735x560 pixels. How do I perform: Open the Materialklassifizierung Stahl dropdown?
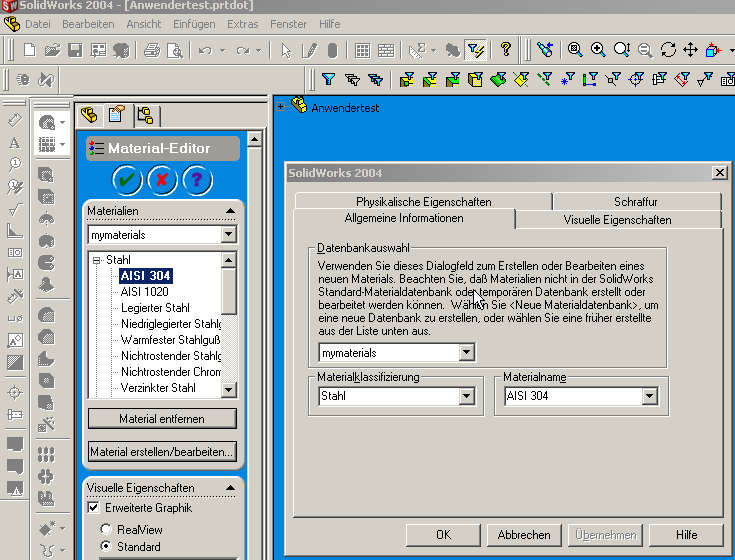tap(466, 396)
